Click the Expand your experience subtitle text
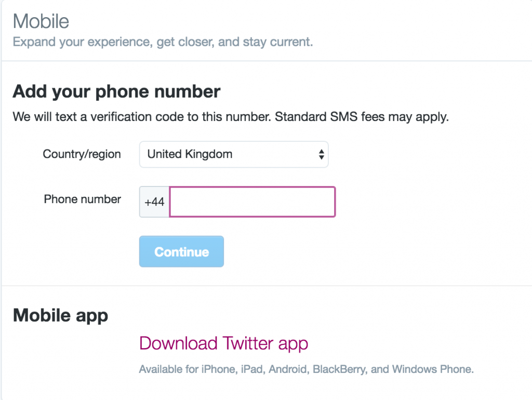 (x=163, y=42)
